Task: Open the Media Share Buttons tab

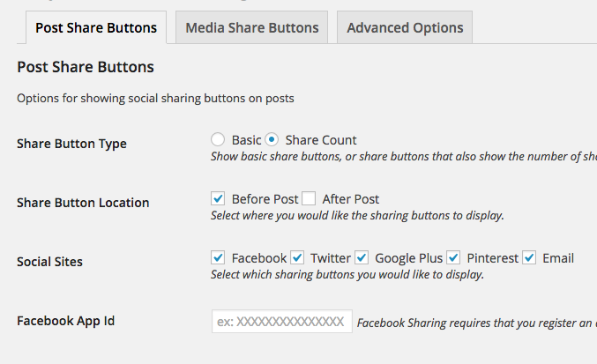Action: [x=252, y=28]
